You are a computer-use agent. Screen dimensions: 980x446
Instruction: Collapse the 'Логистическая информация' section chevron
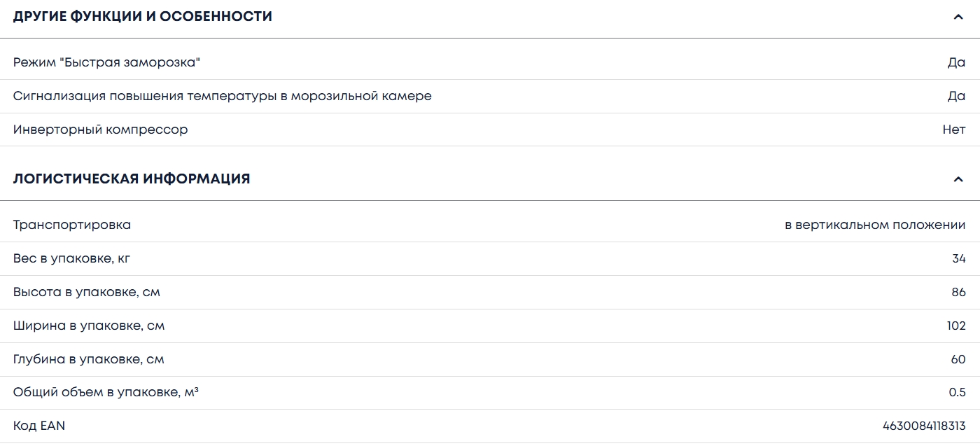coord(958,179)
